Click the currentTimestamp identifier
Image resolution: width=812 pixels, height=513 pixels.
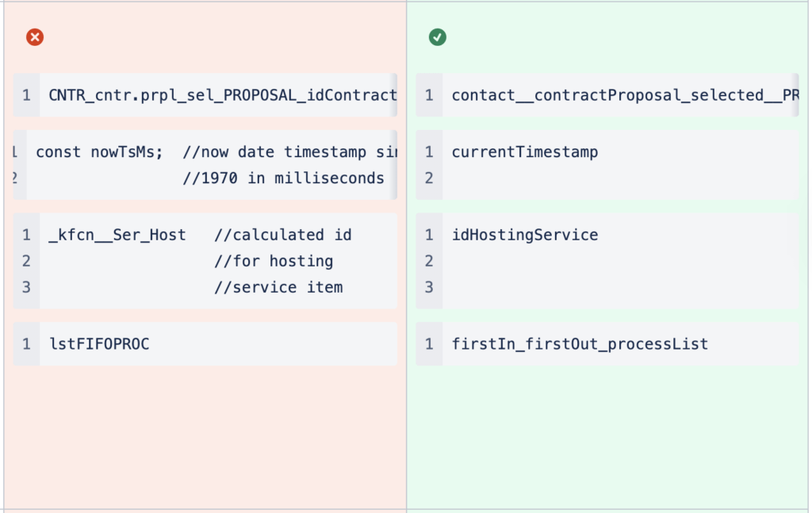525,151
